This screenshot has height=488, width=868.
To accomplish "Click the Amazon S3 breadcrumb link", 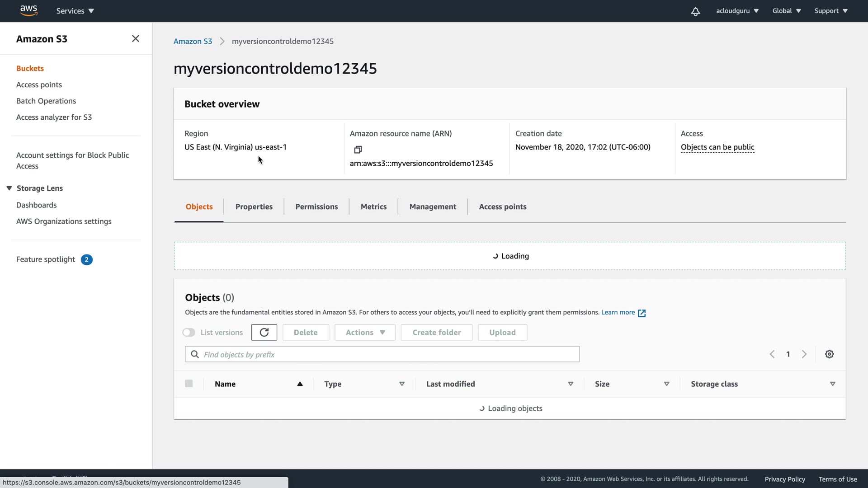I will tap(193, 41).
